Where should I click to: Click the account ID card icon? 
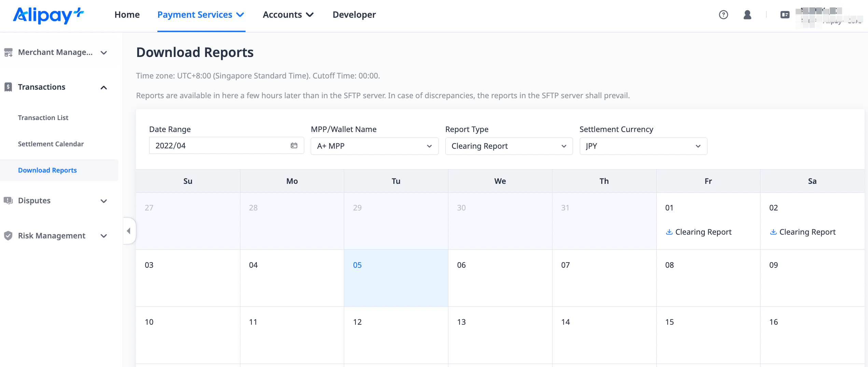pyautogui.click(x=785, y=15)
